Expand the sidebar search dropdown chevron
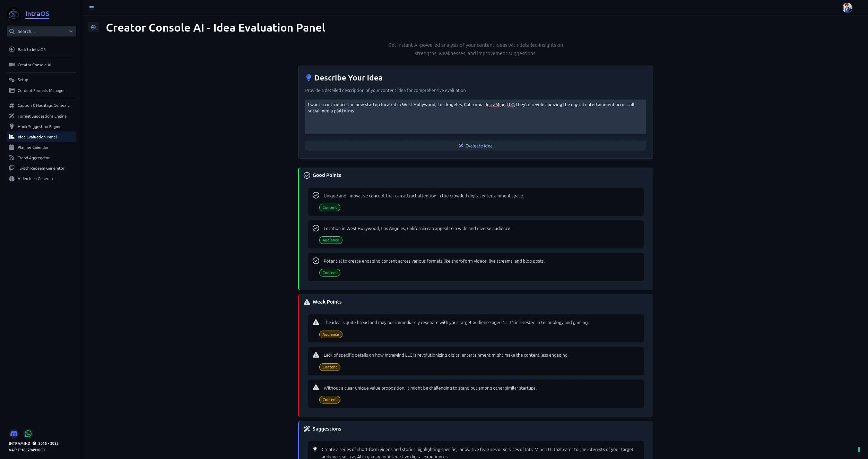 point(71,32)
